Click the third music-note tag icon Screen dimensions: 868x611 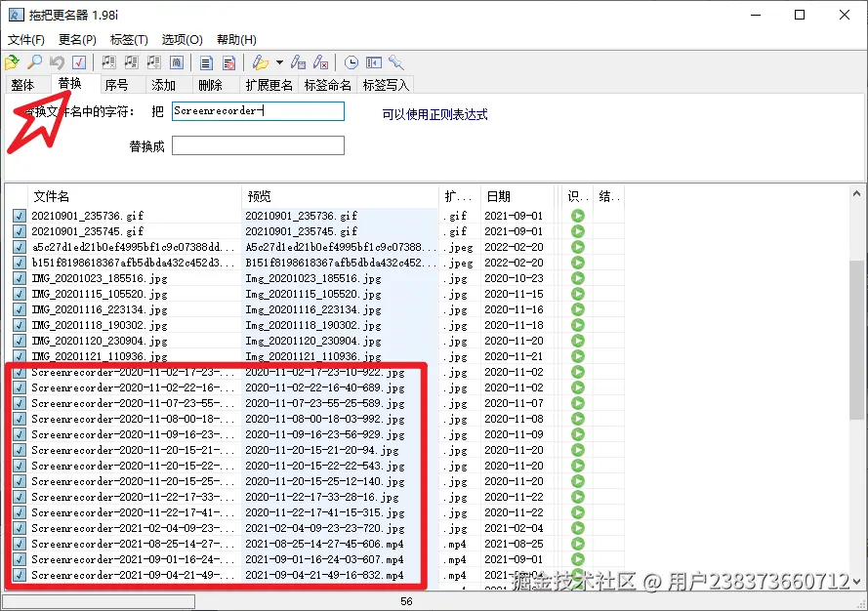coord(154,62)
